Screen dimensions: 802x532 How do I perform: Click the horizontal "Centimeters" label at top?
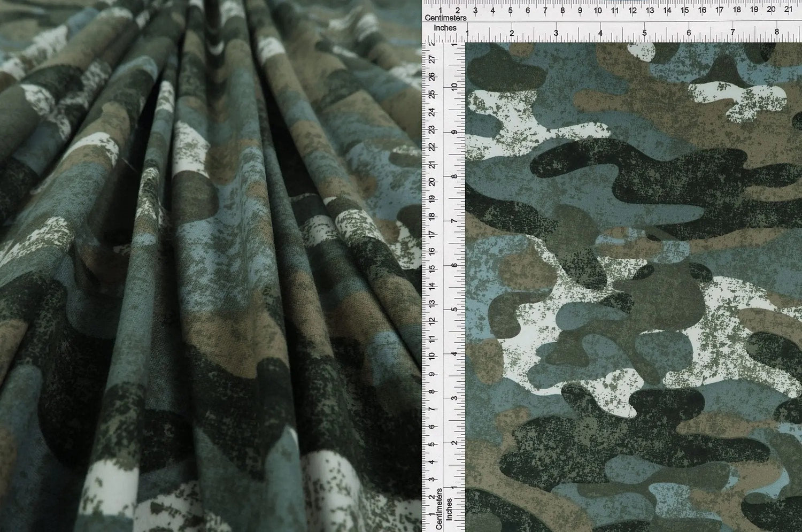445,18
